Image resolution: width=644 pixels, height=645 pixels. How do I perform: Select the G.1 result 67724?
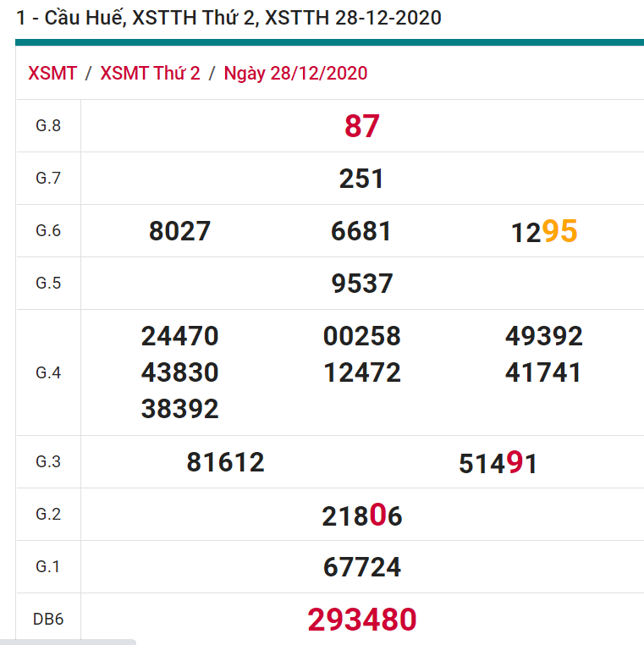tap(361, 567)
